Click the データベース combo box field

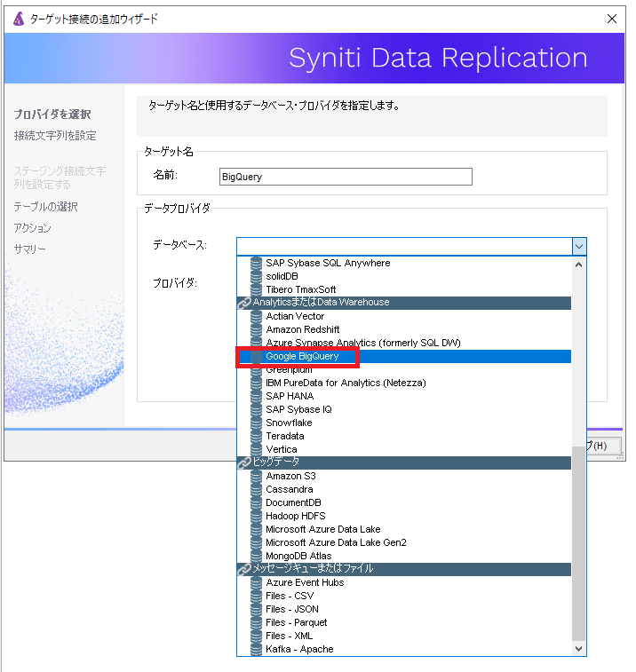[x=404, y=247]
